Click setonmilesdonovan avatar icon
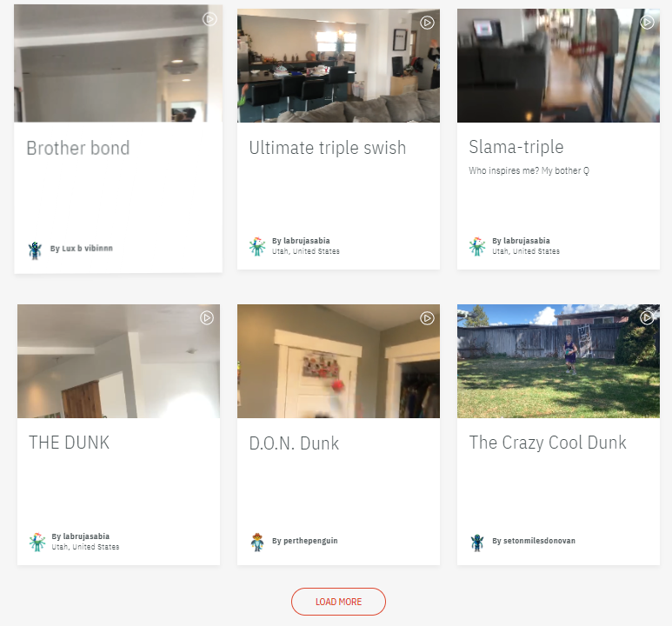Viewport: 672px width, 626px height. [477, 543]
